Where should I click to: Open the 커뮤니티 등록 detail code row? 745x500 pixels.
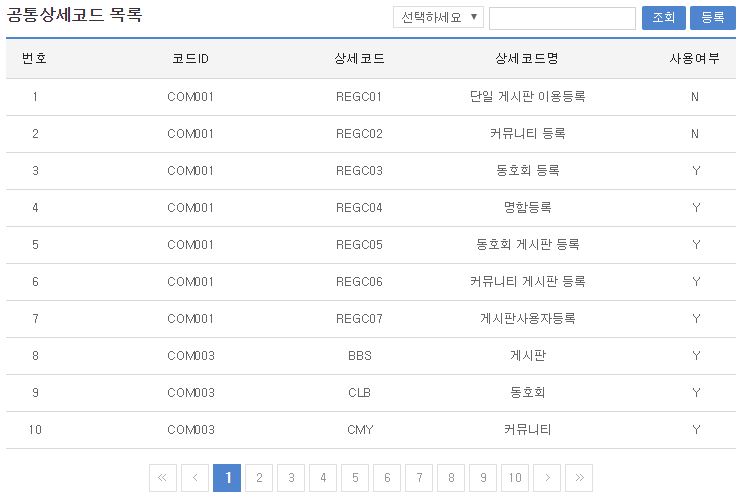pos(527,134)
